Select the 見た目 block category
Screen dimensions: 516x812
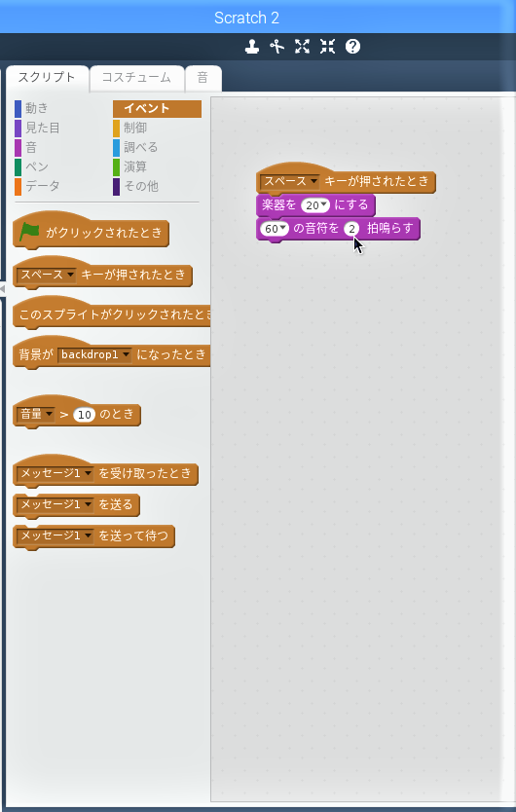pyautogui.click(x=37, y=128)
